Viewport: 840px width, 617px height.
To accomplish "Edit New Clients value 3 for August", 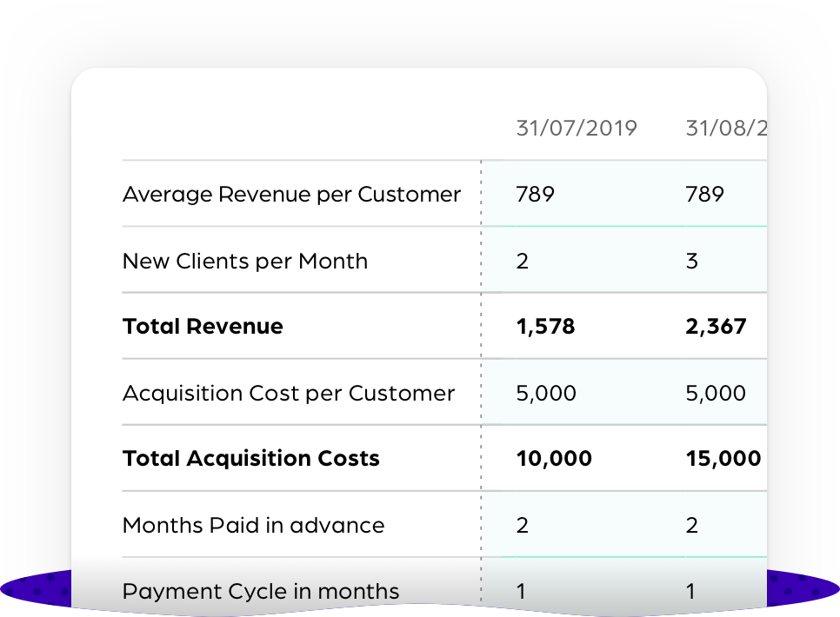I will pos(692,261).
